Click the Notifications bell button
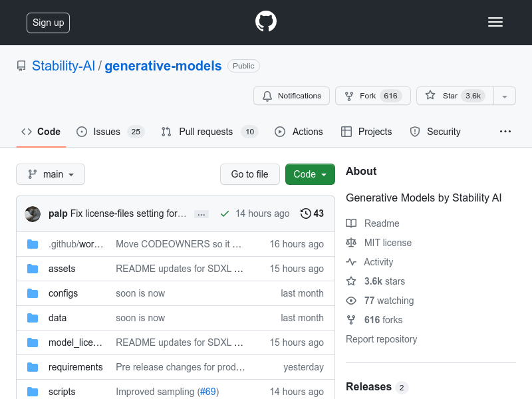Image resolution: width=532 pixels, height=399 pixels. pyautogui.click(x=291, y=96)
